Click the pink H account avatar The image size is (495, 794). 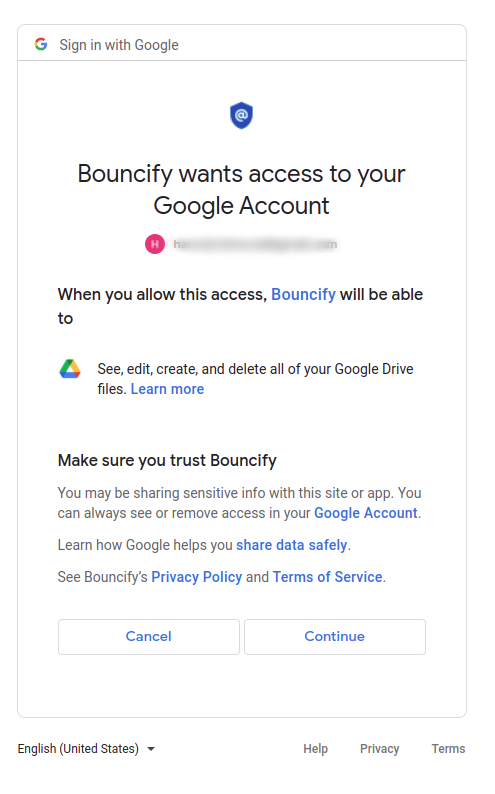click(155, 244)
